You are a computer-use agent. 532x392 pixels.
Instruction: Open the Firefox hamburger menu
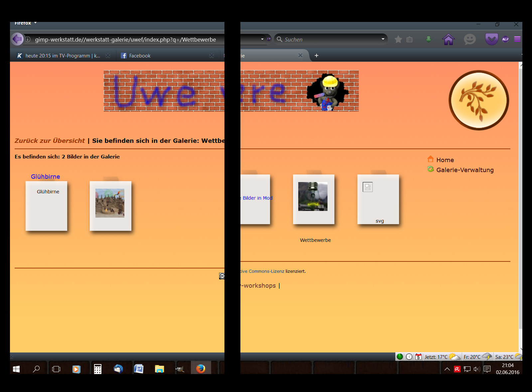(x=517, y=39)
